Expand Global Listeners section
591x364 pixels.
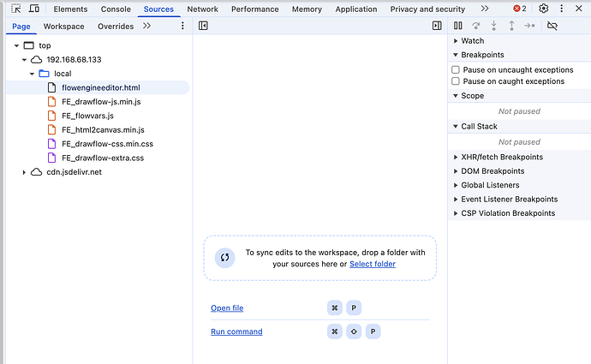[x=456, y=185]
